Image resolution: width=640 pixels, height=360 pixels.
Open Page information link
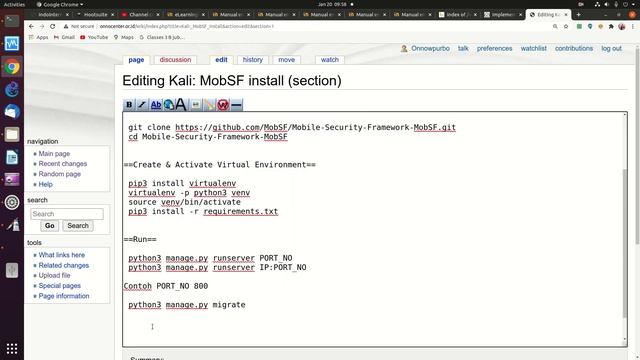[x=64, y=296]
